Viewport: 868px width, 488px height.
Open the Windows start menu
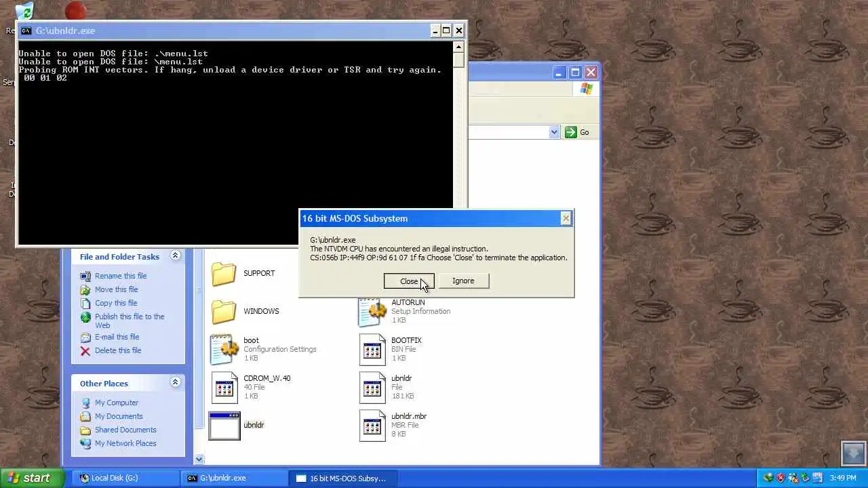click(32, 478)
